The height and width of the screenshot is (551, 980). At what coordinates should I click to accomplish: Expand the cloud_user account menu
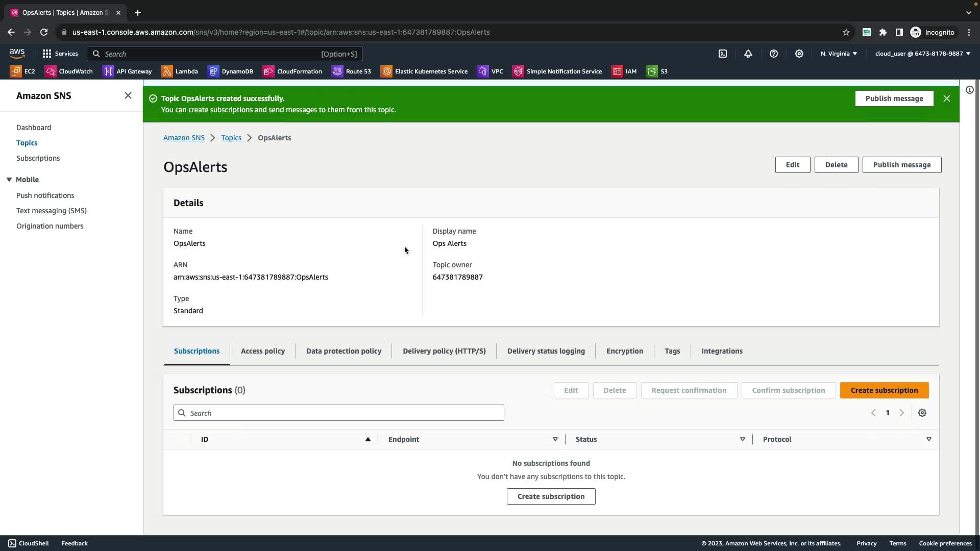922,54
